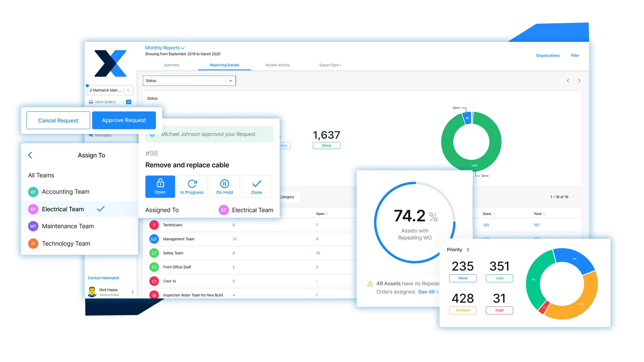Viewport: 644px width, 362px height.
Task: Click Nick Haase profile avatar
Action: (92, 292)
